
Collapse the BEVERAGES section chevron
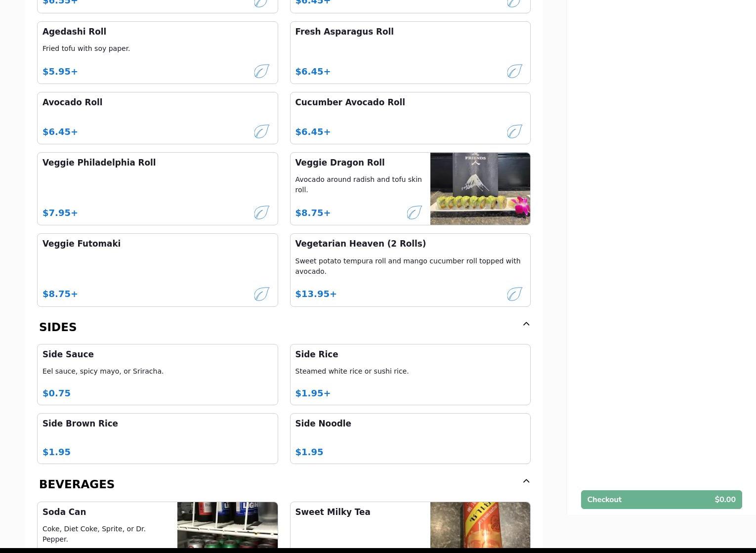526,481
